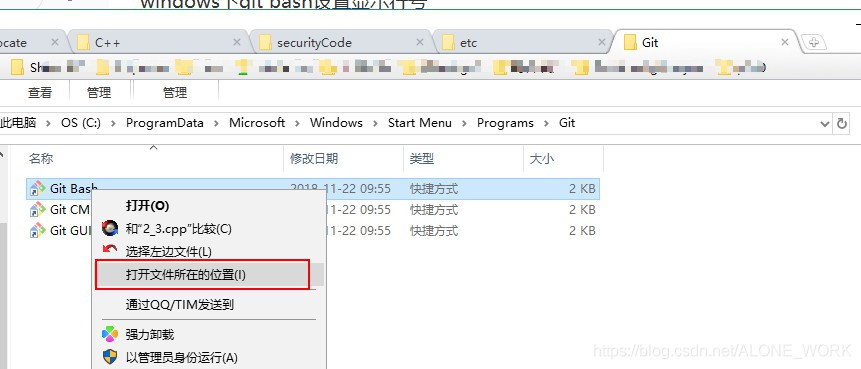Click the shield icon beside 以管理员身份运行
861x369 pixels.
[x=110, y=357]
